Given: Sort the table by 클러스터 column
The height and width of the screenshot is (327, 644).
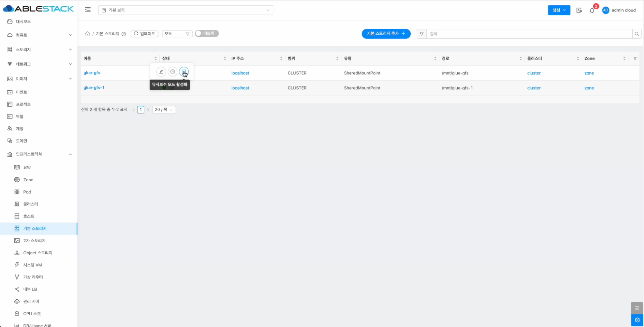Looking at the screenshot, I should tap(578, 58).
